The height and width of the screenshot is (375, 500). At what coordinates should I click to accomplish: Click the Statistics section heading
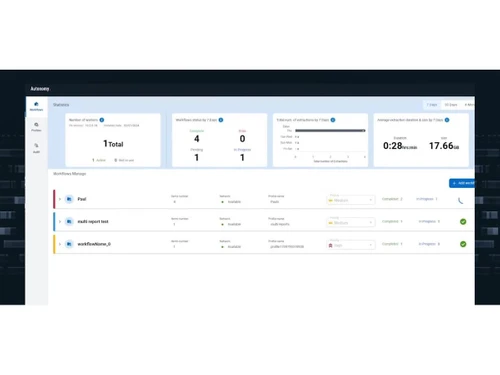[x=61, y=105]
